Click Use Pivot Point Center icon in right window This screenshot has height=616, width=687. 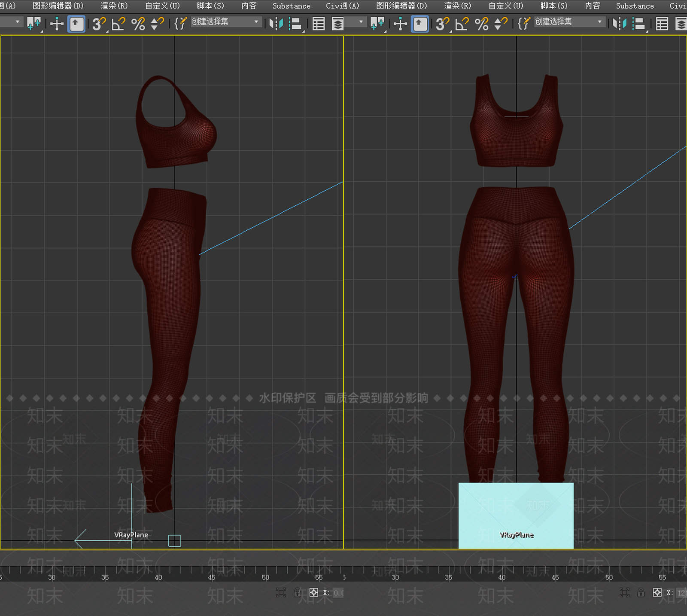pos(377,24)
